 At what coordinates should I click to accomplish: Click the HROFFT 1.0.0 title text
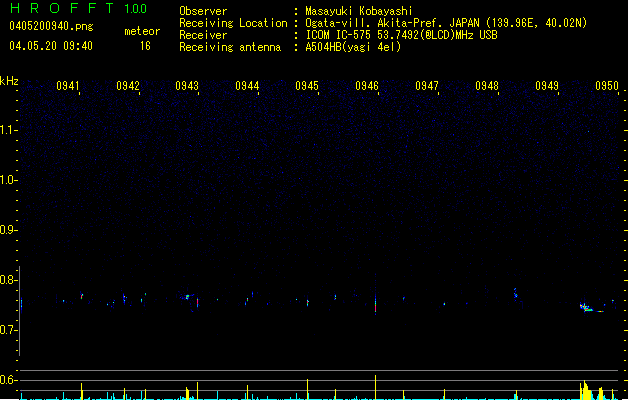tap(79, 8)
